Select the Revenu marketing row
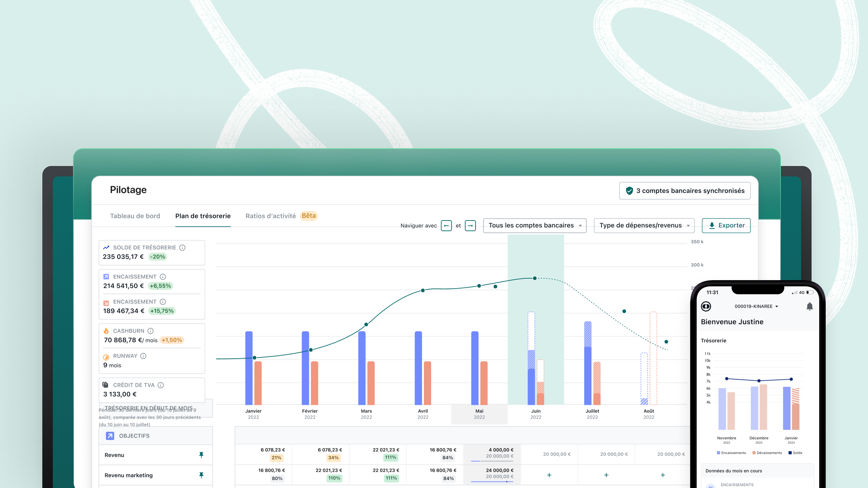Viewport: 868px width, 488px height. pos(156,475)
